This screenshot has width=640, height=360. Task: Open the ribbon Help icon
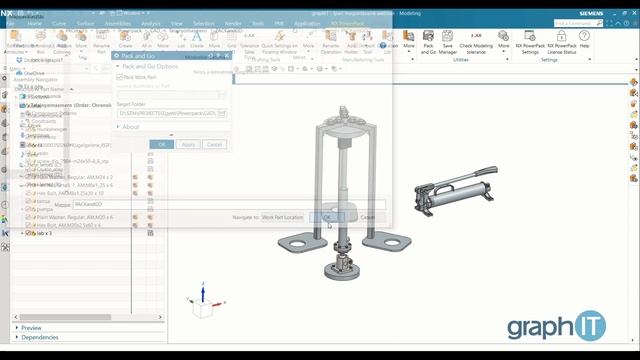584,39
